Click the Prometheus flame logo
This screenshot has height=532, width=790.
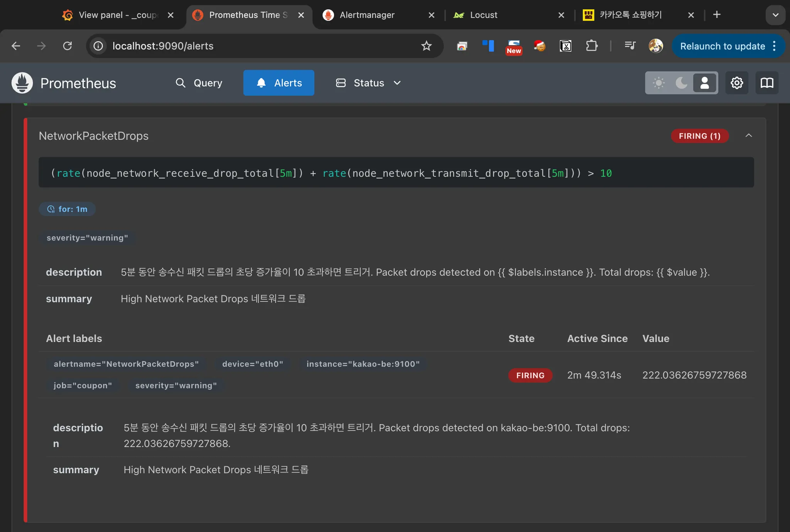pos(22,83)
